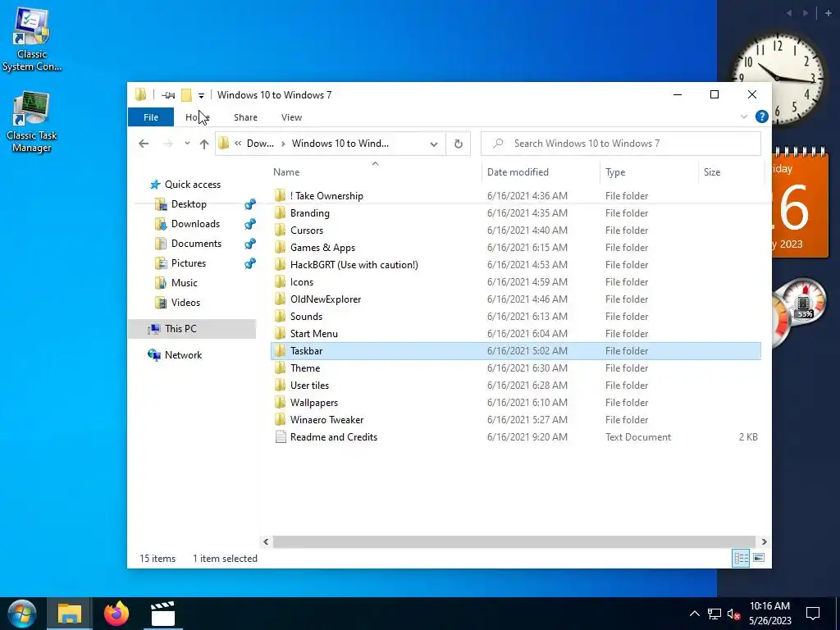The height and width of the screenshot is (630, 840).
Task: Click the Taskbar folder icon
Action: coord(280,351)
